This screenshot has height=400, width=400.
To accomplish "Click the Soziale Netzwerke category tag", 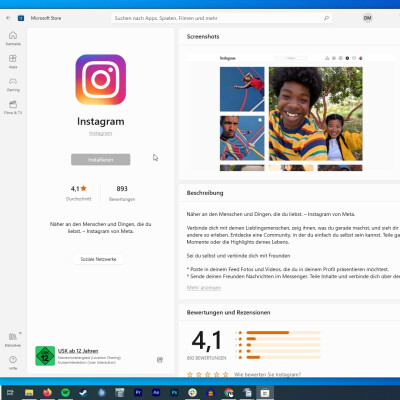I will (x=98, y=259).
